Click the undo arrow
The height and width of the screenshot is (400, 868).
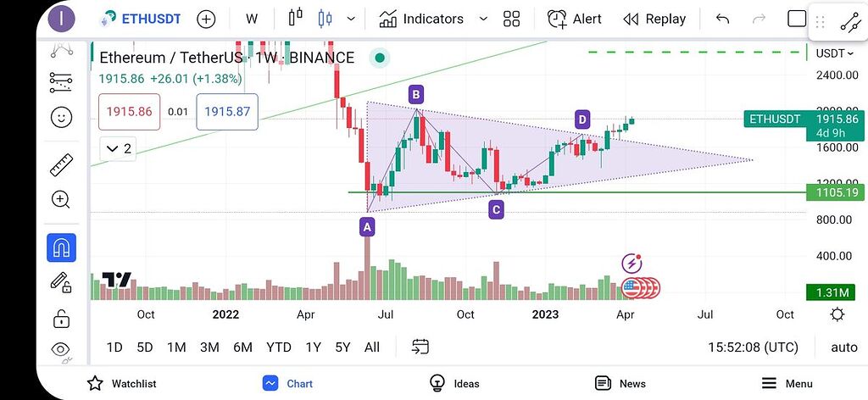pos(722,19)
